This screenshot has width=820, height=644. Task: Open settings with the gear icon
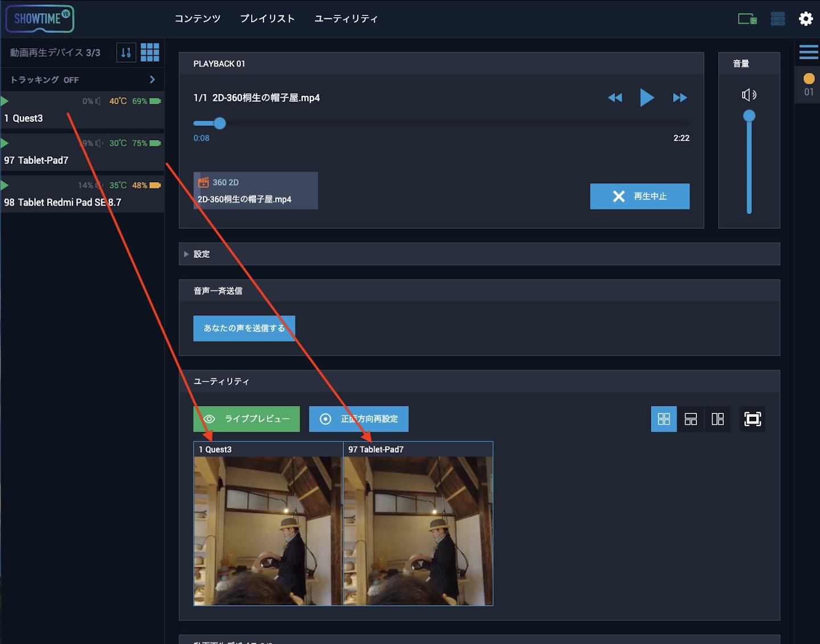(x=806, y=19)
